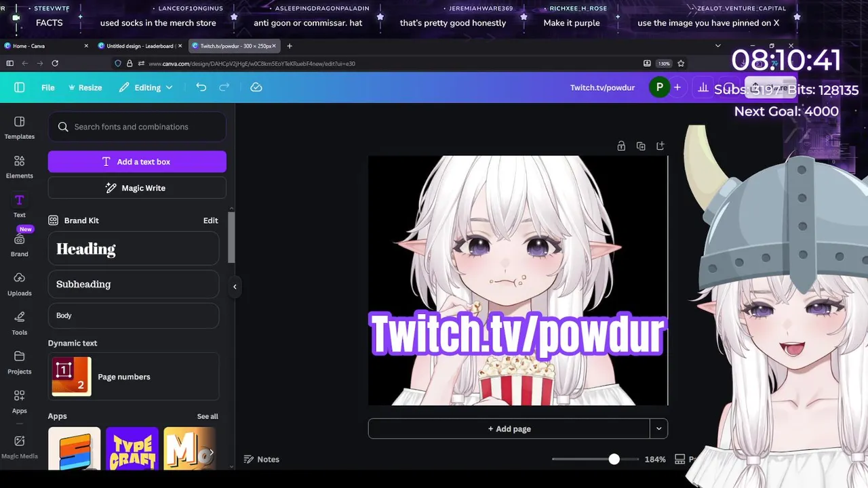Select the Text tool in sidebar
868x488 pixels.
(x=19, y=206)
